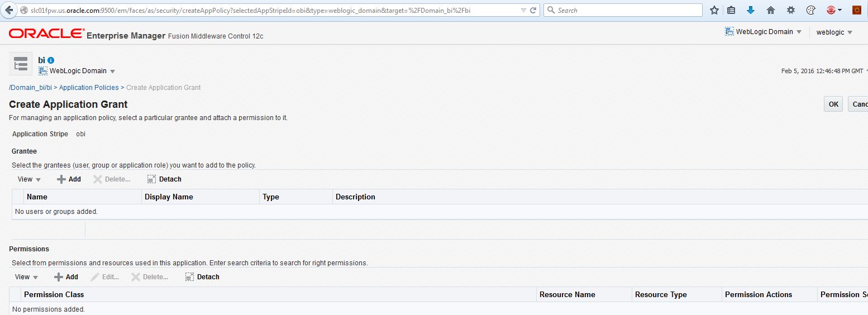The image size is (868, 315).
Task: Click the 'No users or groups added.' row
Action: 440,212
